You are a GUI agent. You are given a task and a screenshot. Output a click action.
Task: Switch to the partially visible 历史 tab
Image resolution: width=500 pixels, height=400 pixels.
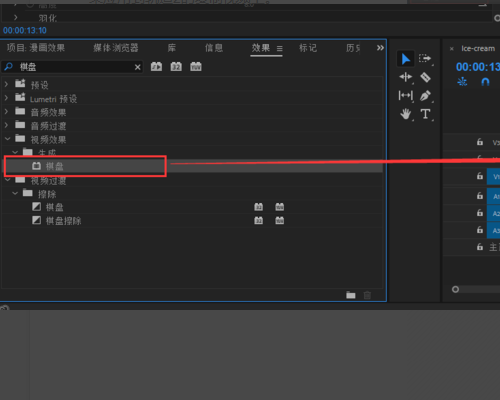pyautogui.click(x=353, y=48)
